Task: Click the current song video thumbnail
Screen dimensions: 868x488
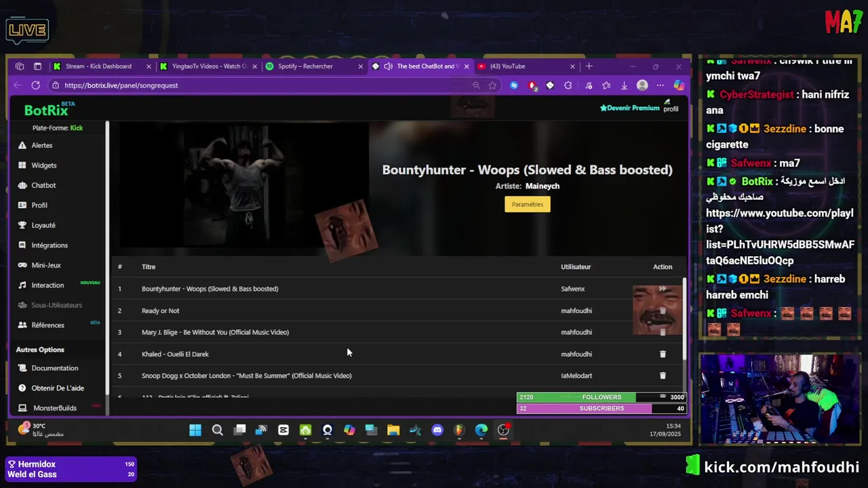Action: tap(244, 184)
